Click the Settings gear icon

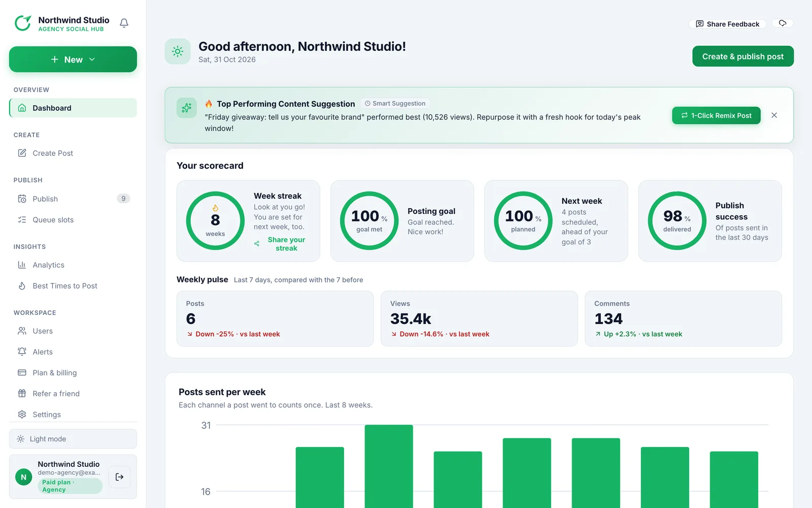coord(22,414)
